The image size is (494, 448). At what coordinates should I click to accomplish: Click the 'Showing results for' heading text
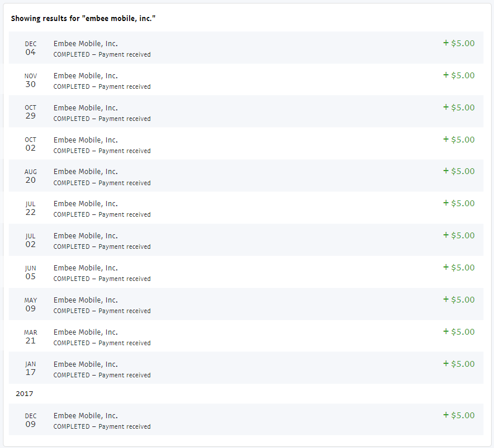[83, 19]
